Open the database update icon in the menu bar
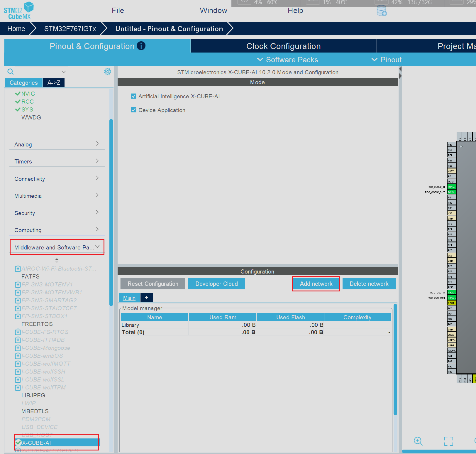 tap(382, 11)
